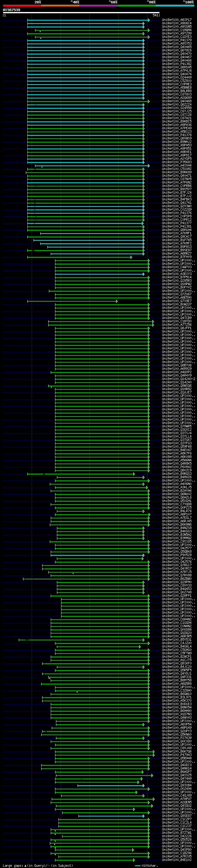Select the UniRef100_A9RVE1 label
197x868 pixels.
pyautogui.click(x=177, y=152)
